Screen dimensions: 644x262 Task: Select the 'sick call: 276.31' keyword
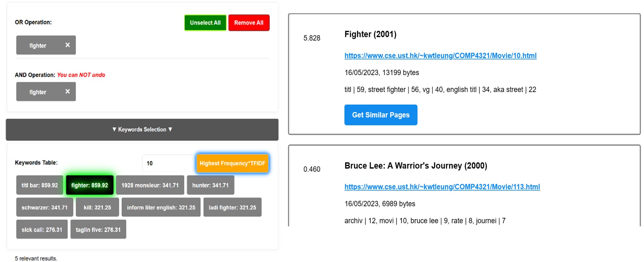coord(42,229)
